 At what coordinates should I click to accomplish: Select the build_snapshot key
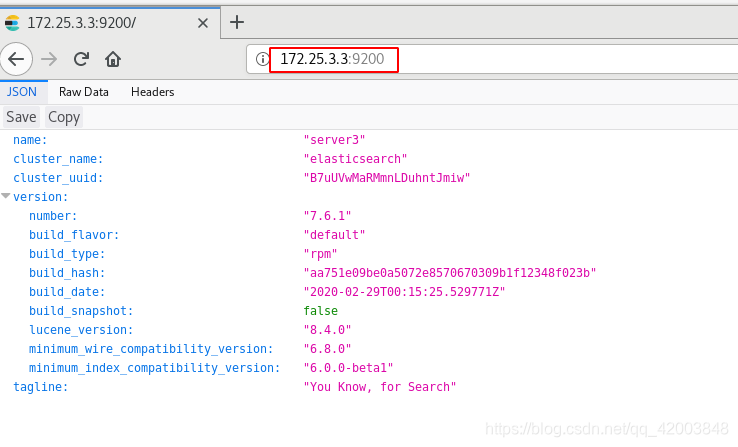coord(81,311)
